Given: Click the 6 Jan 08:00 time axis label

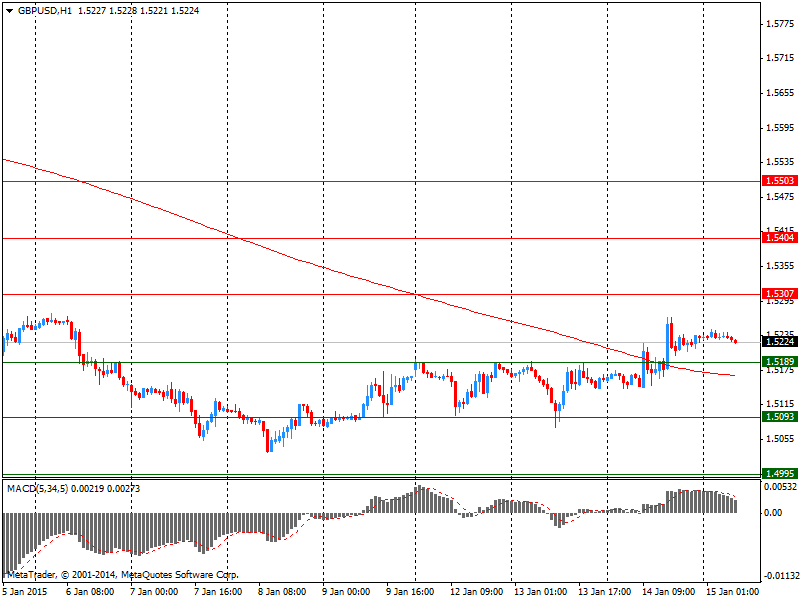Looking at the screenshot, I should click(x=90, y=592).
